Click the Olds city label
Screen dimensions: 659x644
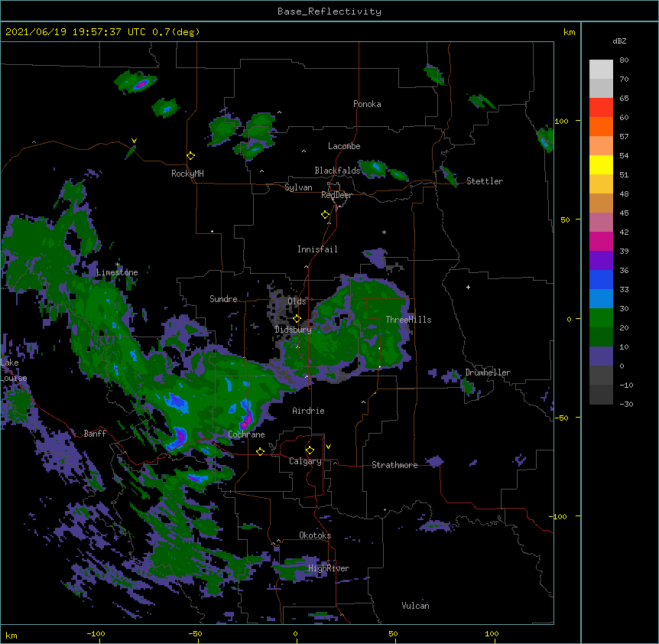coord(297,301)
